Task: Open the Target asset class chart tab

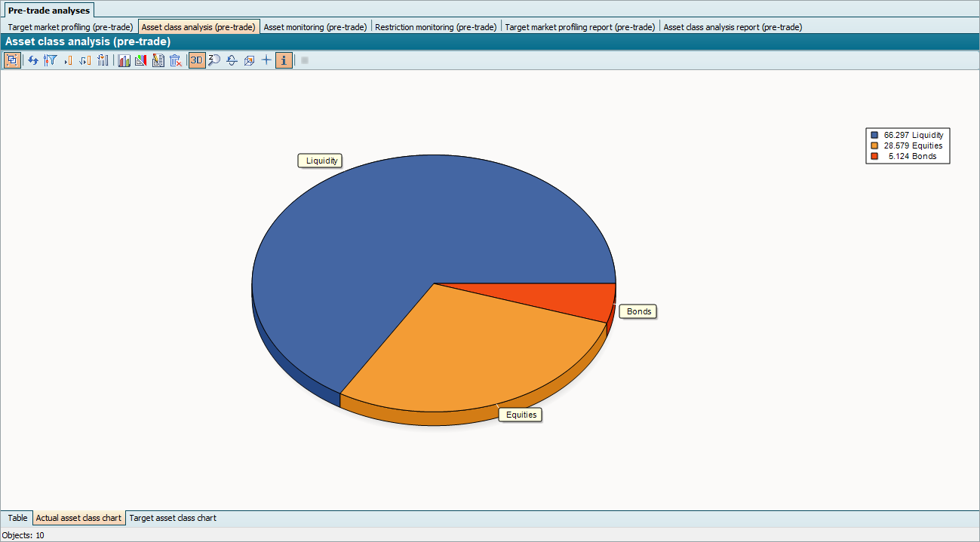Action: click(173, 518)
